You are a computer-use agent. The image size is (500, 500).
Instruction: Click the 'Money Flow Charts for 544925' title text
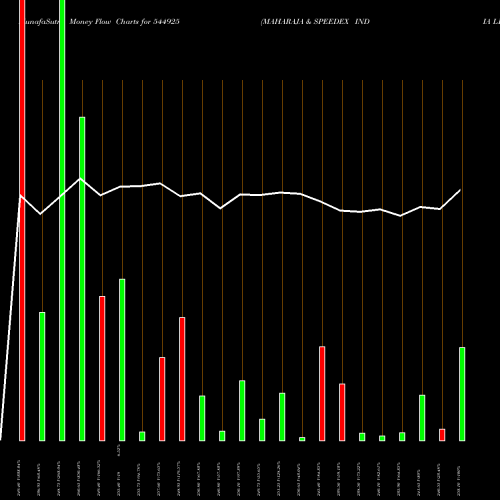point(124,22)
